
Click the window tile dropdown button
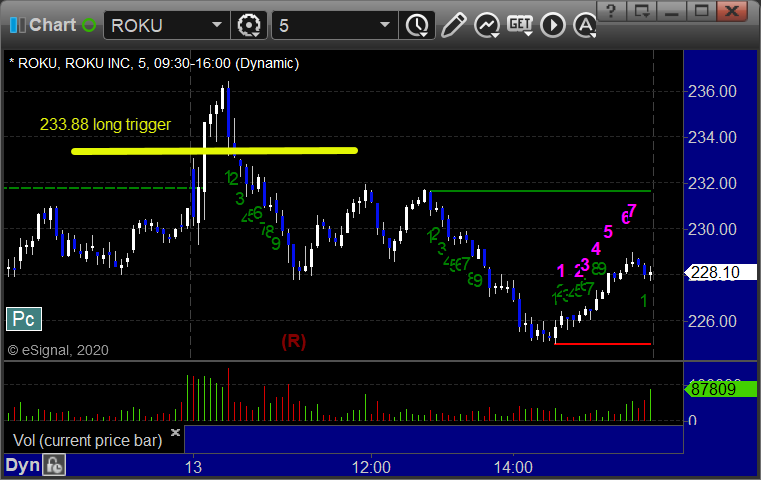point(642,10)
